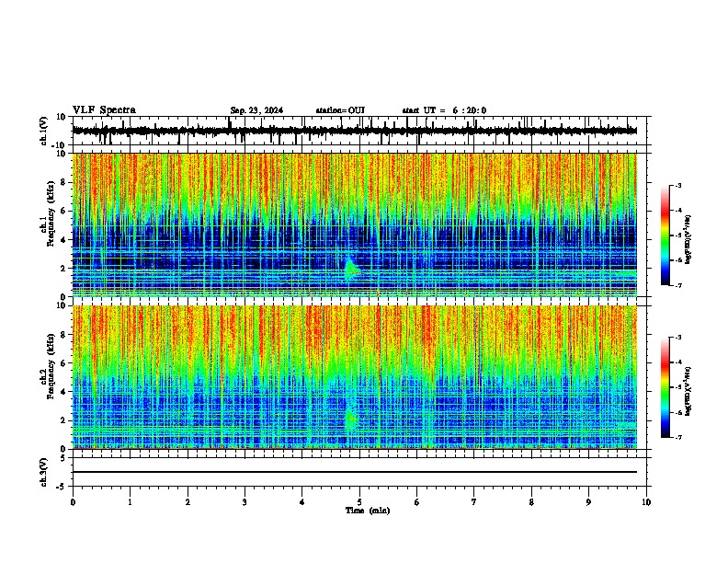Click the time axis tick label "4"
Image resolution: width=728 pixels, height=563 pixels.
click(301, 502)
